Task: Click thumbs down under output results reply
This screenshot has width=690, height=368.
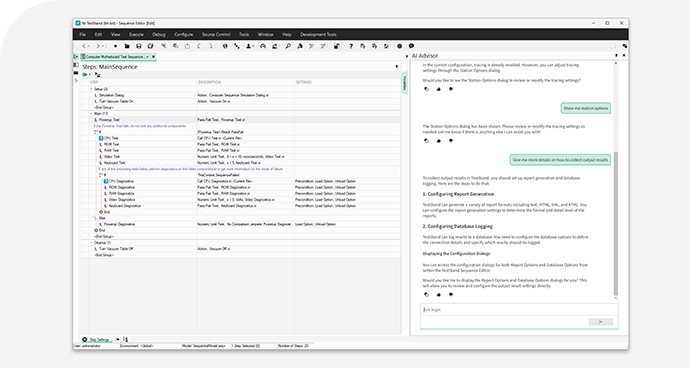Action: coord(451,294)
